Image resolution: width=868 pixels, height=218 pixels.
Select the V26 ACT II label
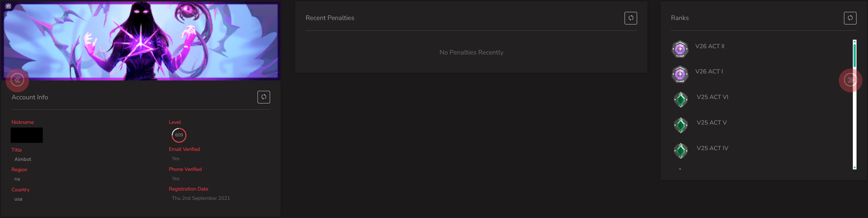[x=710, y=46]
